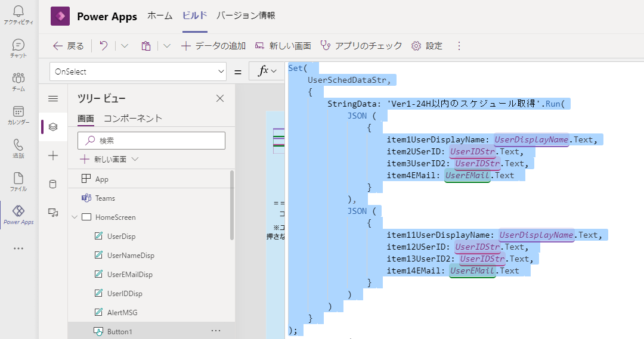This screenshot has height=339, width=644.
Task: Click the .Run( call in formula
Action: 553,104
